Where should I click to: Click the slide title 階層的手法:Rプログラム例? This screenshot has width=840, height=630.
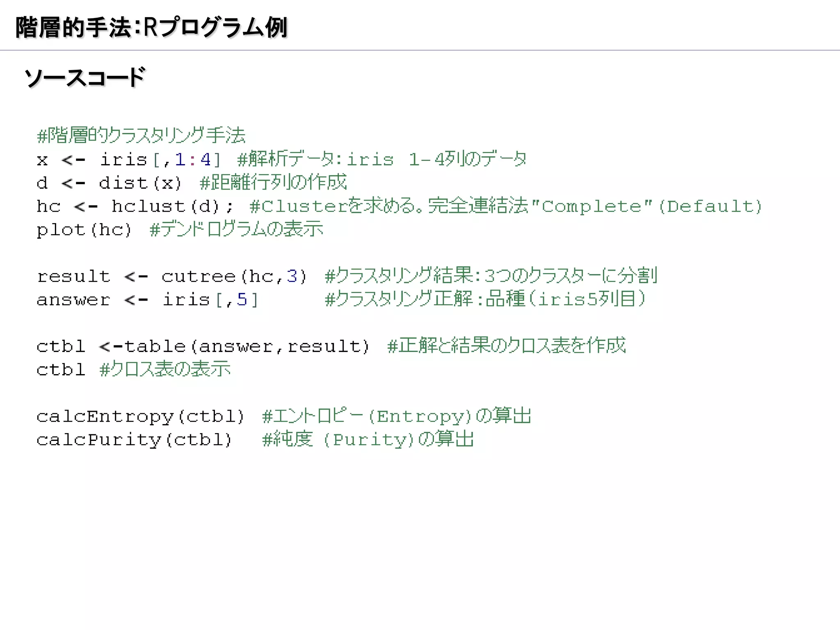pos(151,27)
